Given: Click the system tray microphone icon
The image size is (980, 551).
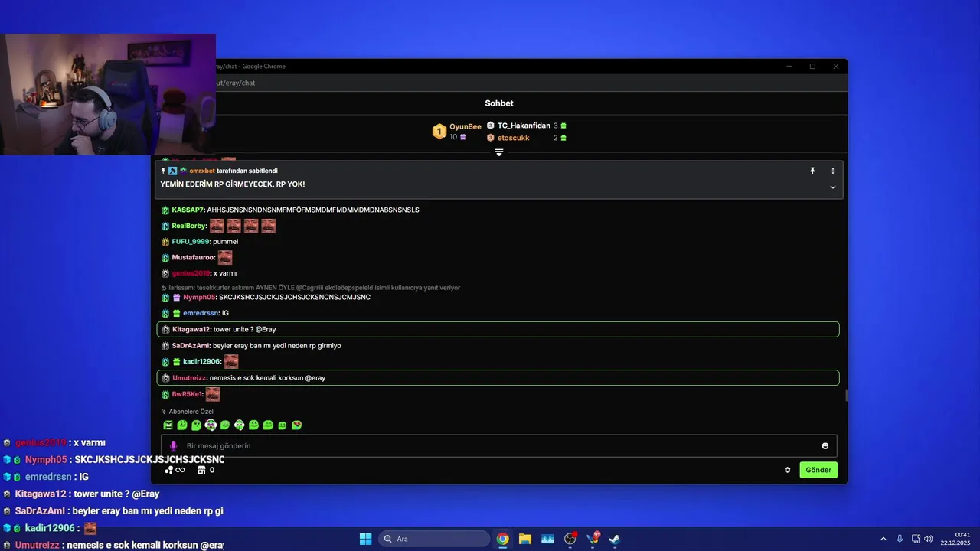Looking at the screenshot, I should pos(900,539).
